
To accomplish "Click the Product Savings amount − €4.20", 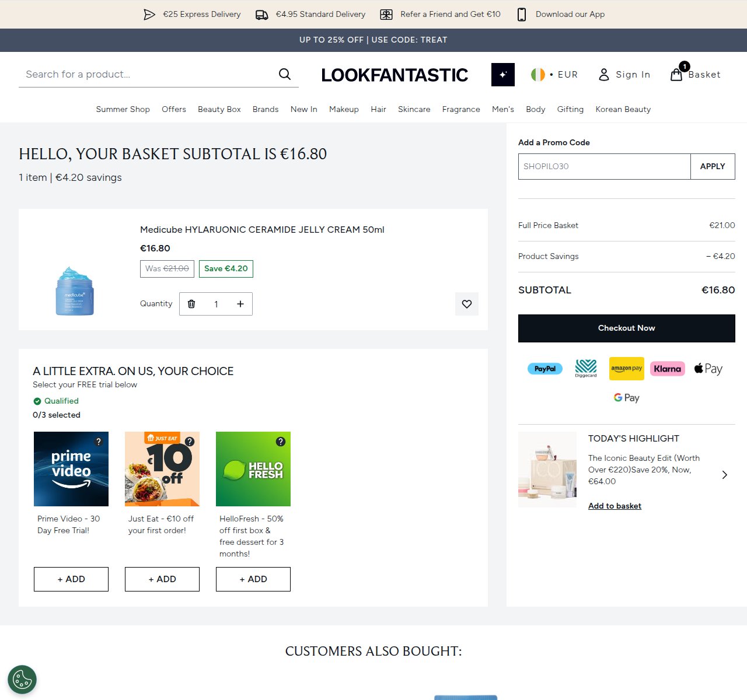I will pos(721,256).
